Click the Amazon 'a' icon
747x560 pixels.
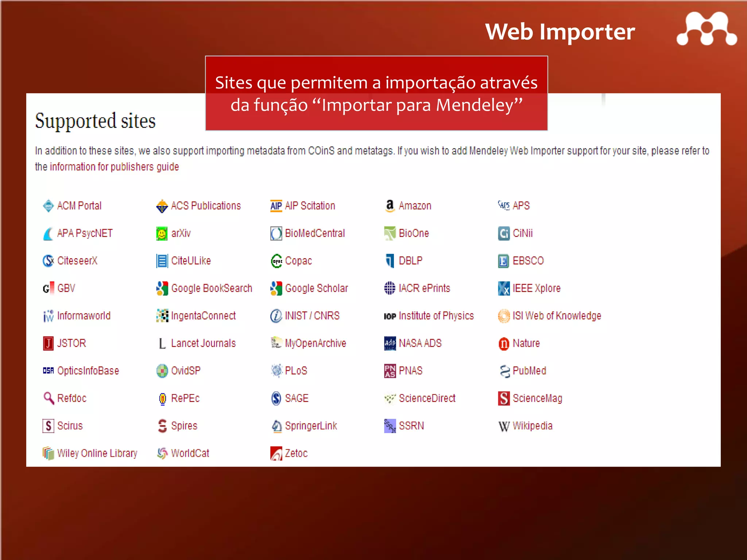coord(390,206)
